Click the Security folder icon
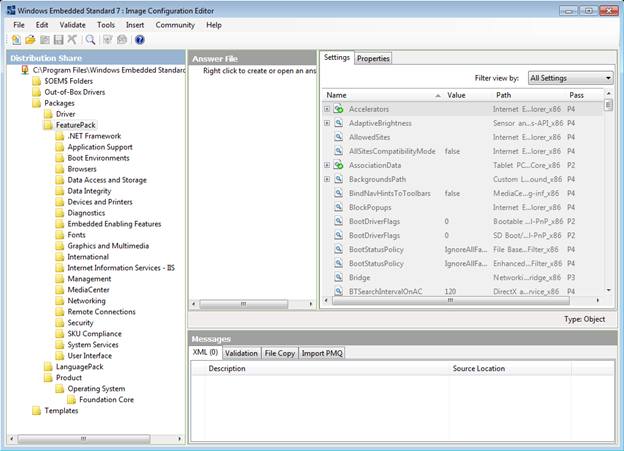This screenshot has width=624, height=451. pyautogui.click(x=60, y=322)
